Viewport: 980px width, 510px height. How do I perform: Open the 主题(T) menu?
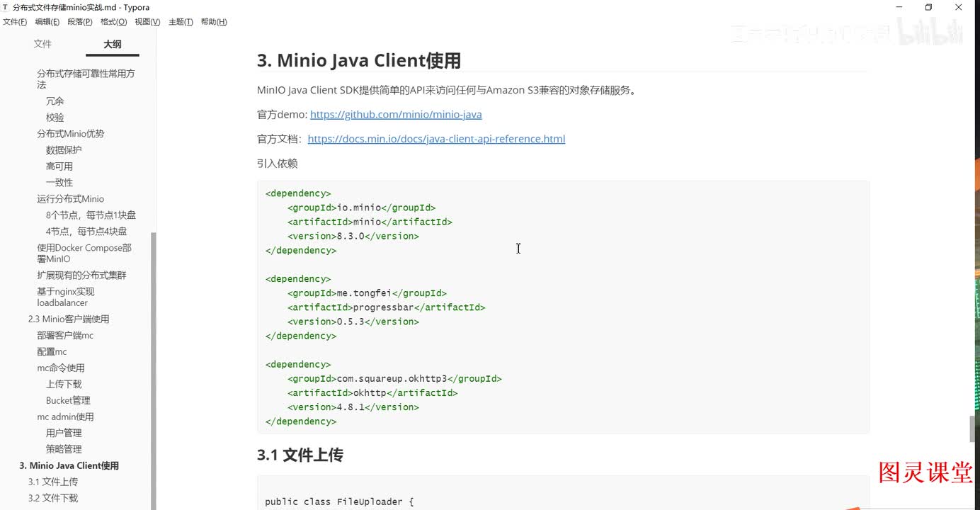181,22
